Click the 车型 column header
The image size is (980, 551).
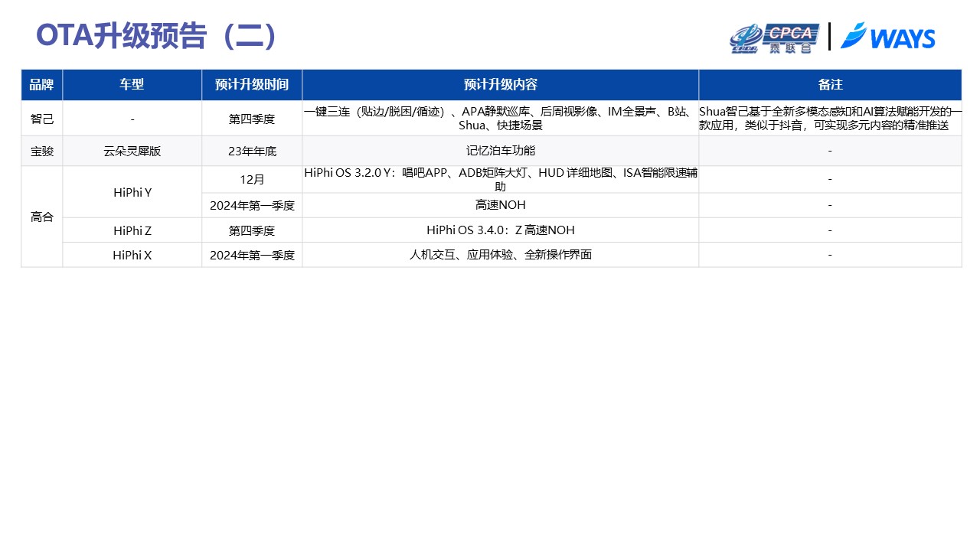click(132, 85)
